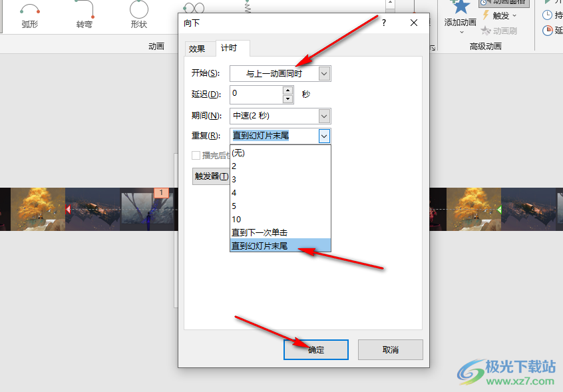The width and height of the screenshot is (563, 392).
Task: Collapse the 重复 dropdown arrow
Action: 324,136
